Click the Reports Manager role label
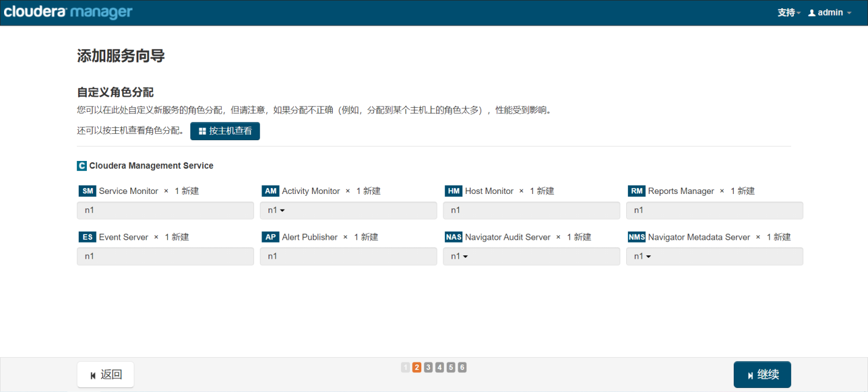 point(681,191)
